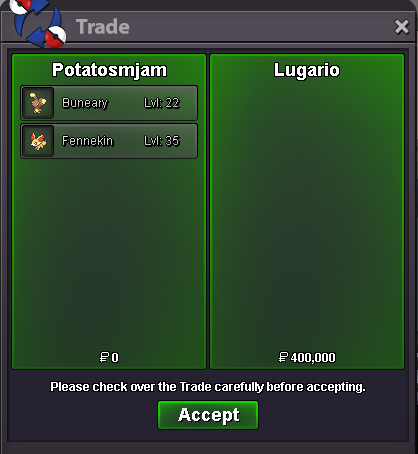Select the Fennekin sprite icon

(x=38, y=141)
